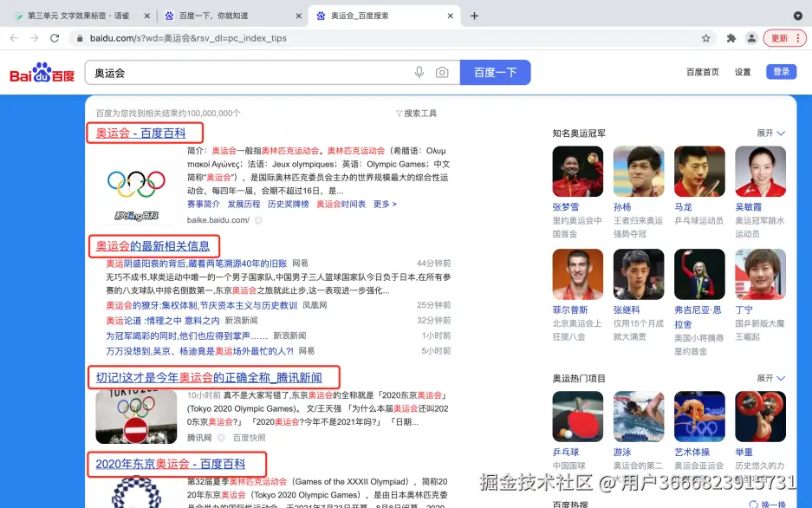Click the shield icon beside baike.baidu.com
812x508 pixels.
pos(258,220)
